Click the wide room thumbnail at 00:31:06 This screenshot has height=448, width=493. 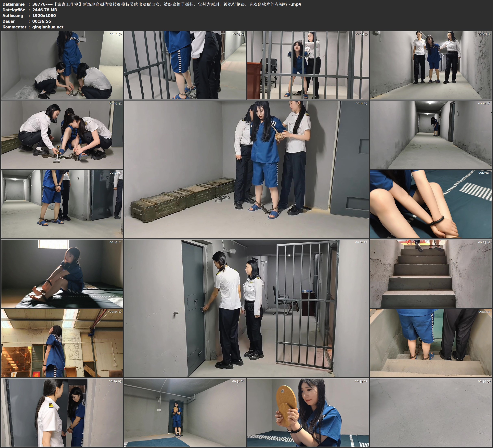point(185,412)
